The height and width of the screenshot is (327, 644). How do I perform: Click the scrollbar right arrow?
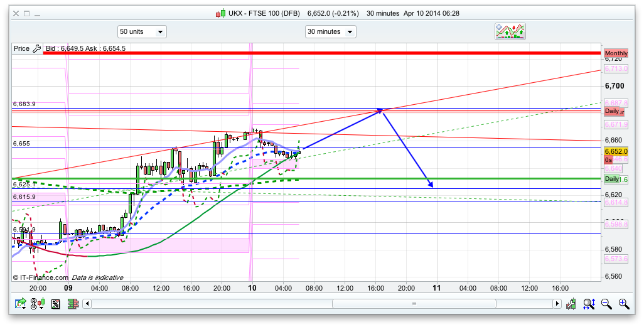point(556,304)
